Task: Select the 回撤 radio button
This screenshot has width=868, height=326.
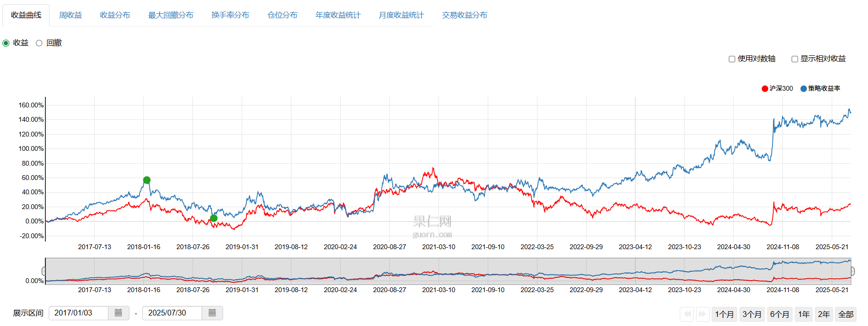Action: coord(39,43)
